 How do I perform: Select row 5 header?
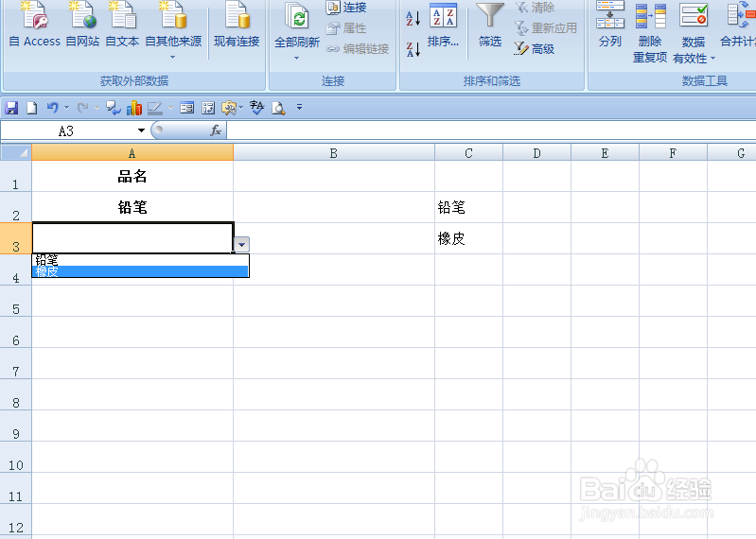16,301
